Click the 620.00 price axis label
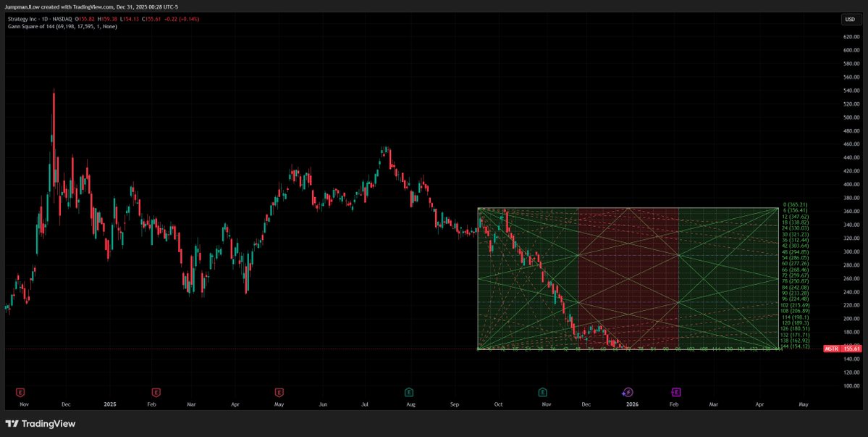Viewport: 868px width, 437px height. 851,36
